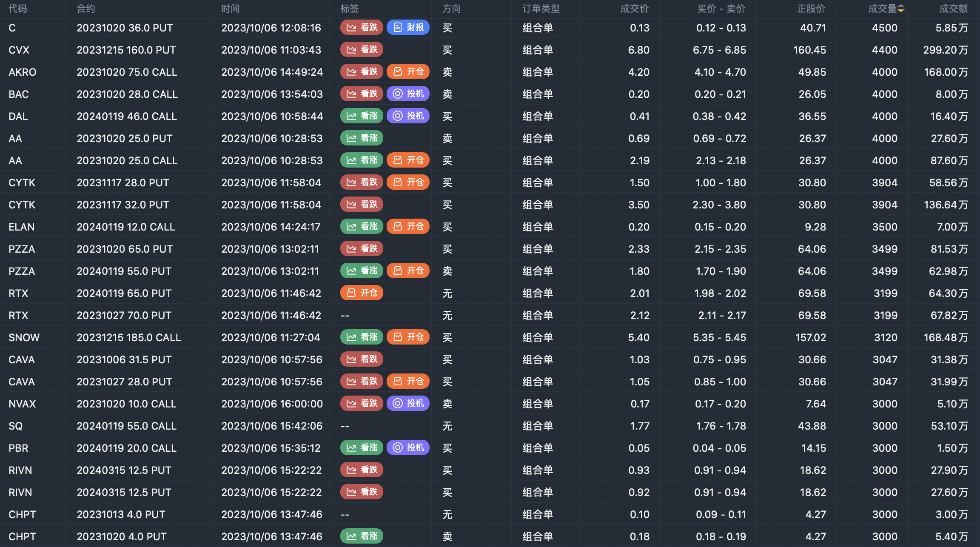Open the ELAN ticker symbol
The height and width of the screenshot is (547, 980).
click(x=21, y=227)
